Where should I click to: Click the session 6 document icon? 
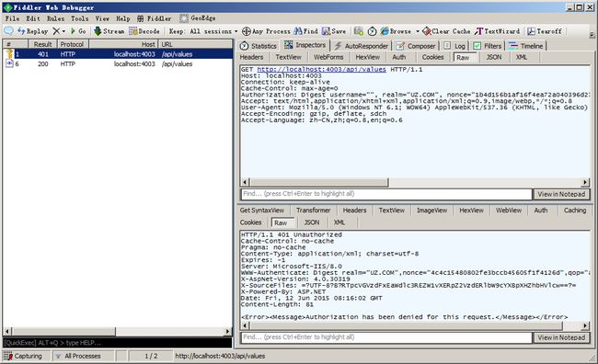click(9, 63)
